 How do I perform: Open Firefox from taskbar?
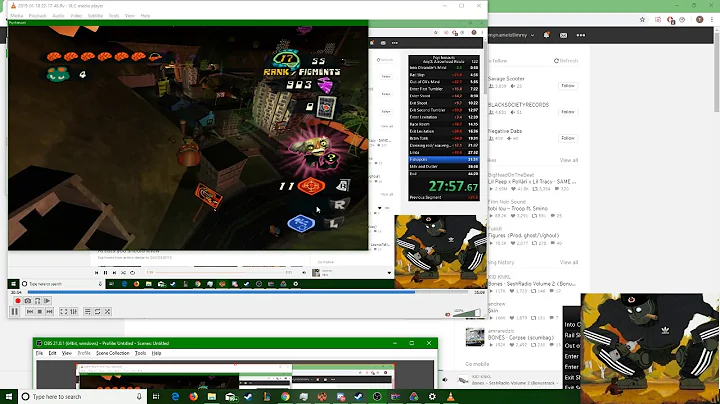coord(193,396)
